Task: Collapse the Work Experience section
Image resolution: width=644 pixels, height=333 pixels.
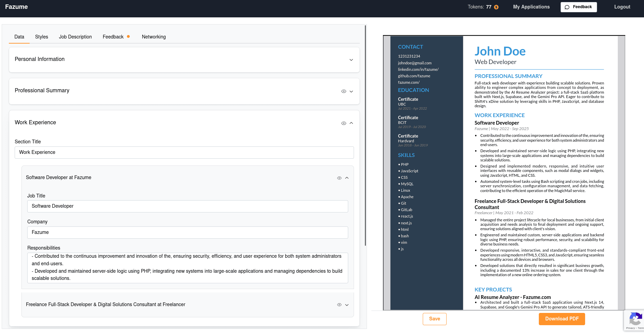Action: click(x=351, y=123)
